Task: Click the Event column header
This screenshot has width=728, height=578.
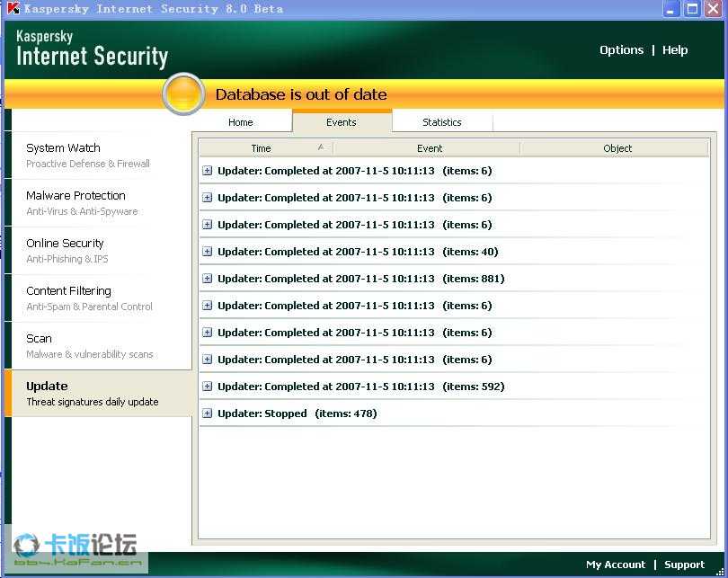Action: (427, 148)
